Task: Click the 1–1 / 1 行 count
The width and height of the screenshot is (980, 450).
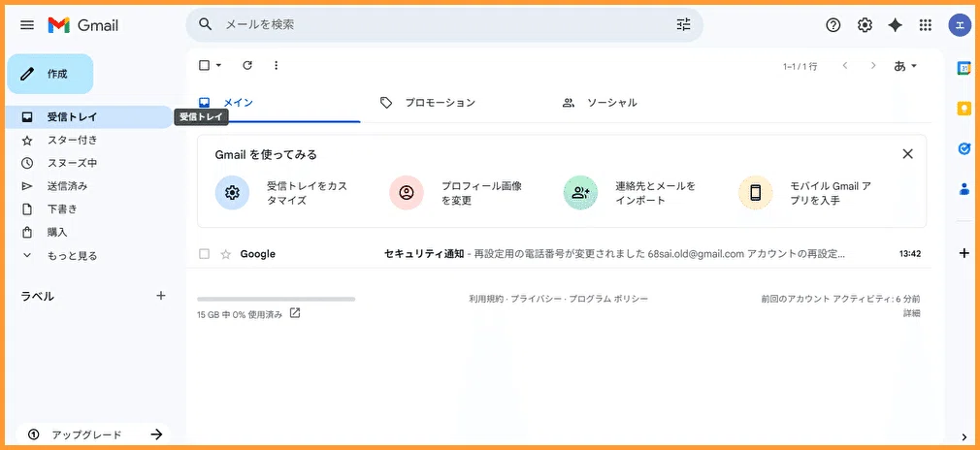Action: point(800,66)
